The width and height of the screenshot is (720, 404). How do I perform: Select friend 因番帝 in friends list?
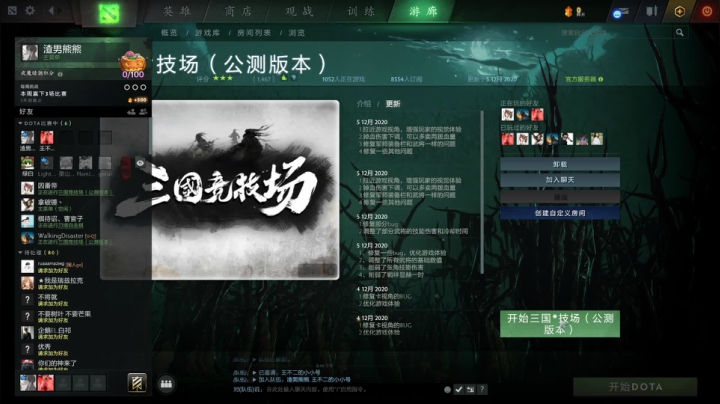(x=67, y=188)
